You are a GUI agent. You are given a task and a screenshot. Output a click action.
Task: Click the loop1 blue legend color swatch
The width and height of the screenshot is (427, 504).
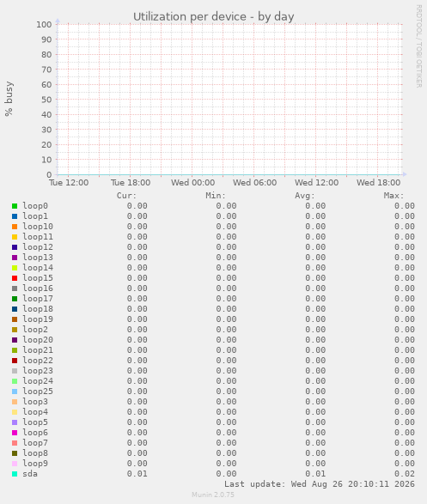point(15,216)
